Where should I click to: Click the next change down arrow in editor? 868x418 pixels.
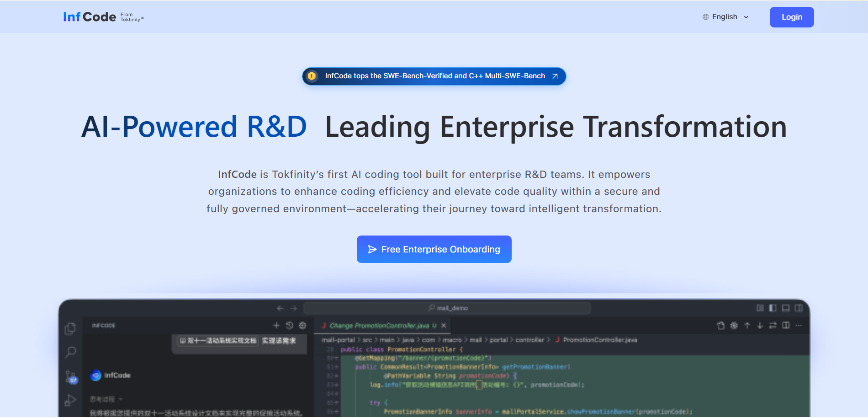pyautogui.click(x=760, y=326)
